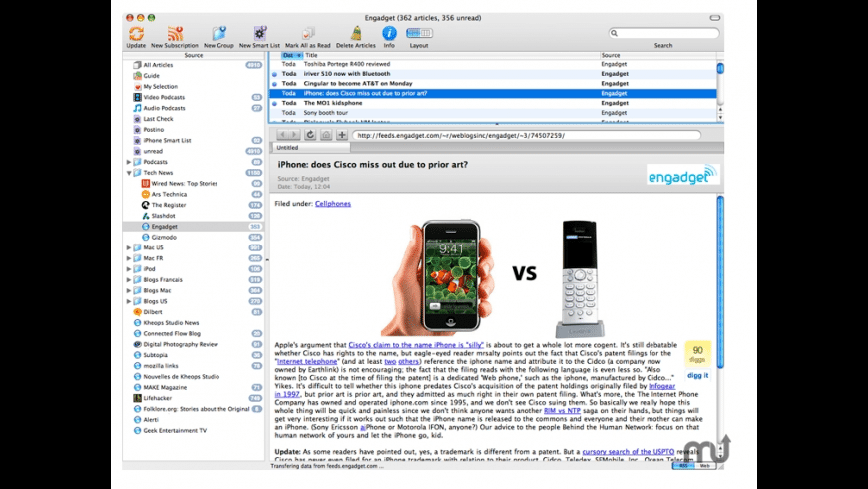Click the My Selection heart icon
868x489 pixels.
coord(137,87)
